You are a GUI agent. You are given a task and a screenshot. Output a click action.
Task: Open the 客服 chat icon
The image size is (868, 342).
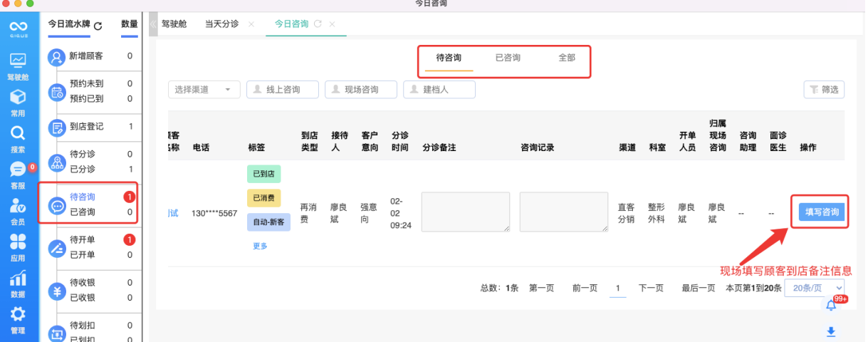pyautogui.click(x=18, y=170)
